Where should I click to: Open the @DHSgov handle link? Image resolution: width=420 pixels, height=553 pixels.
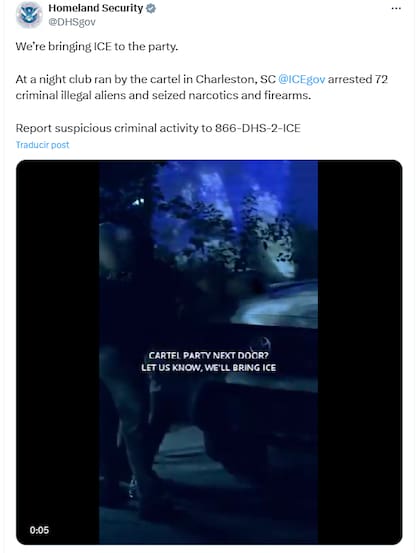click(x=72, y=22)
